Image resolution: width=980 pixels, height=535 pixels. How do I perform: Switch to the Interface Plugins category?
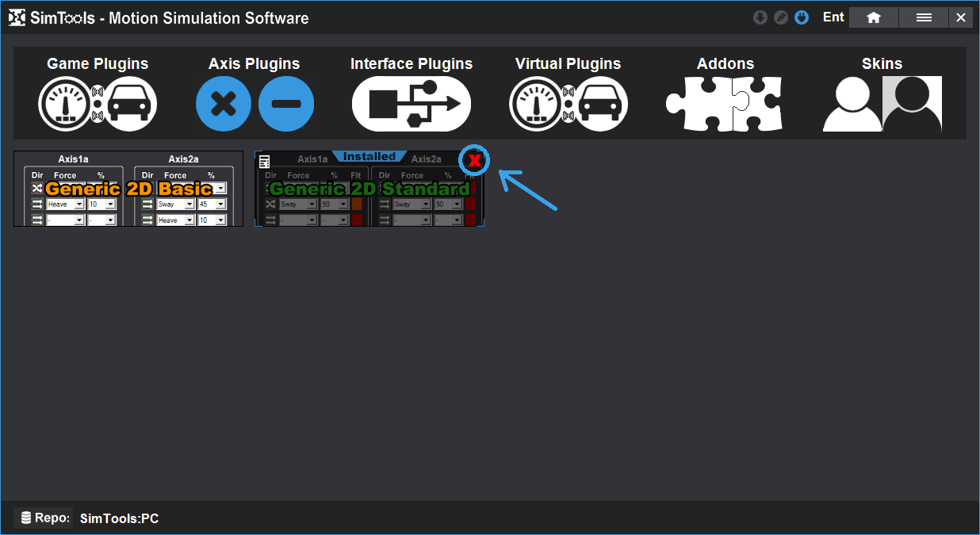tap(412, 94)
